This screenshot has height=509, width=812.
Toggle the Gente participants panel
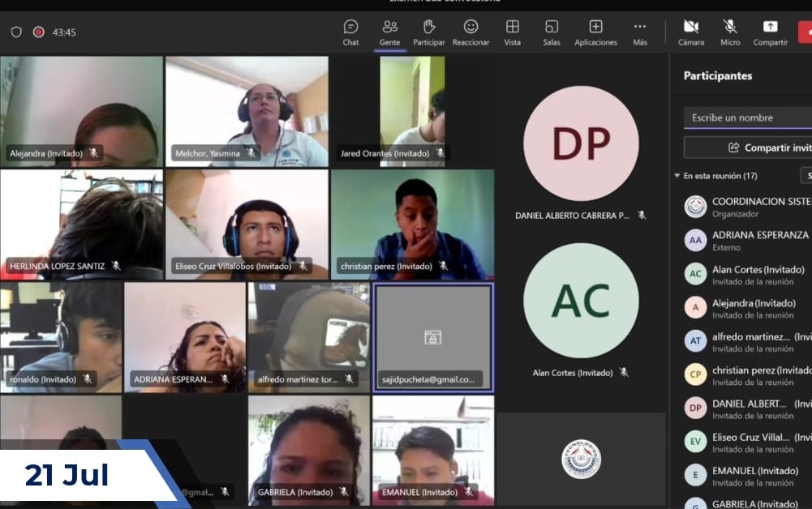(389, 32)
